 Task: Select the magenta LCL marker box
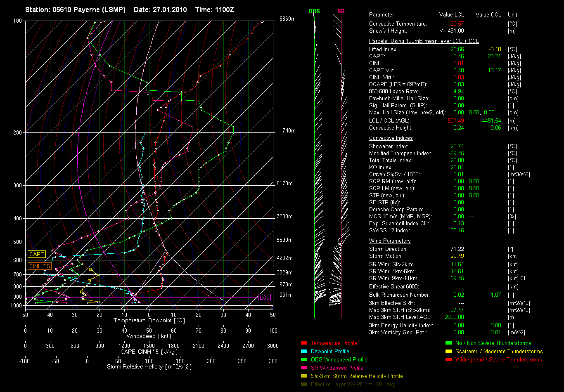click(x=264, y=298)
